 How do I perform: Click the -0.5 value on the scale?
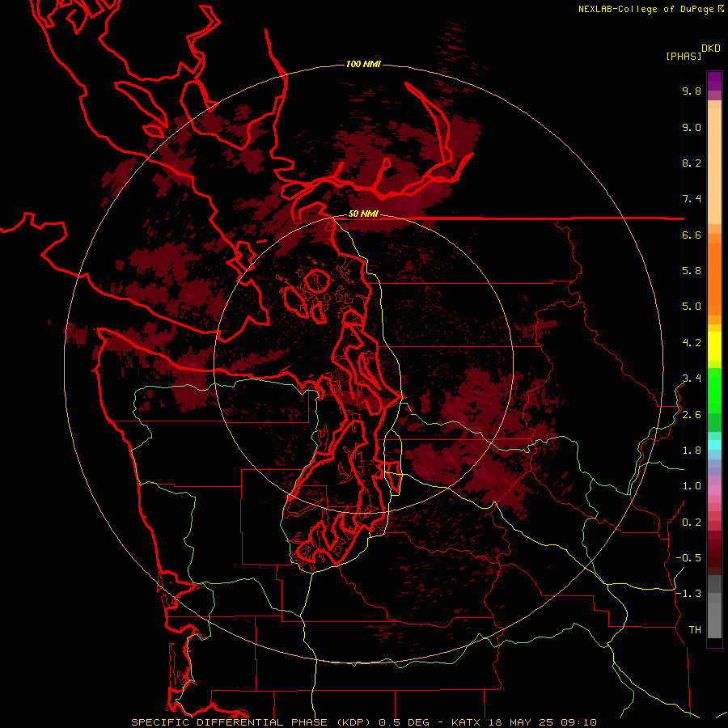[x=688, y=558]
